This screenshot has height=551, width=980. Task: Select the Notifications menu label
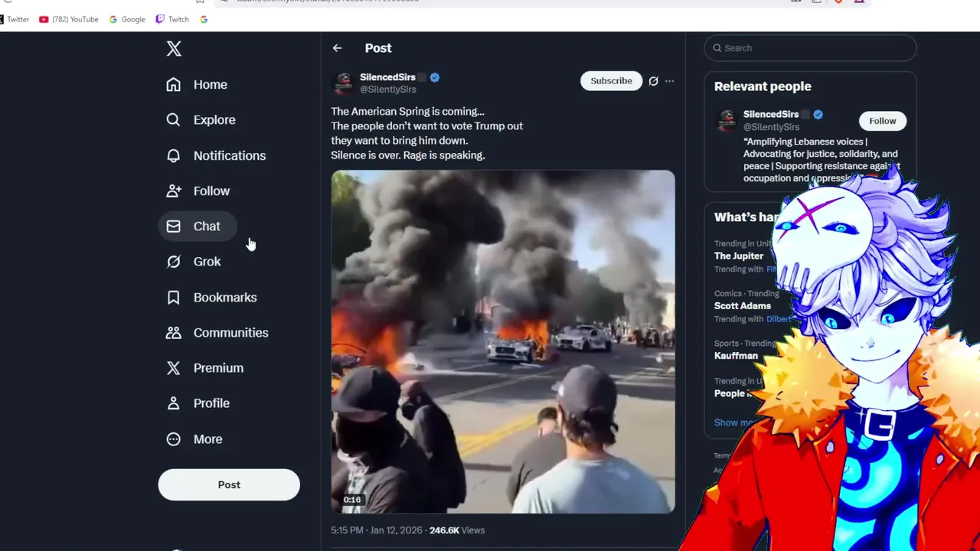coord(230,155)
